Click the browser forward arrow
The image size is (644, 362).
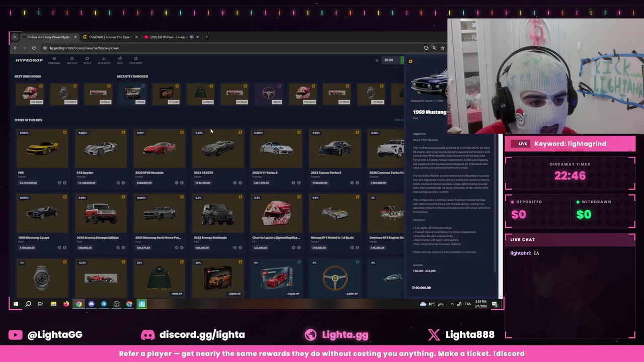(24, 48)
